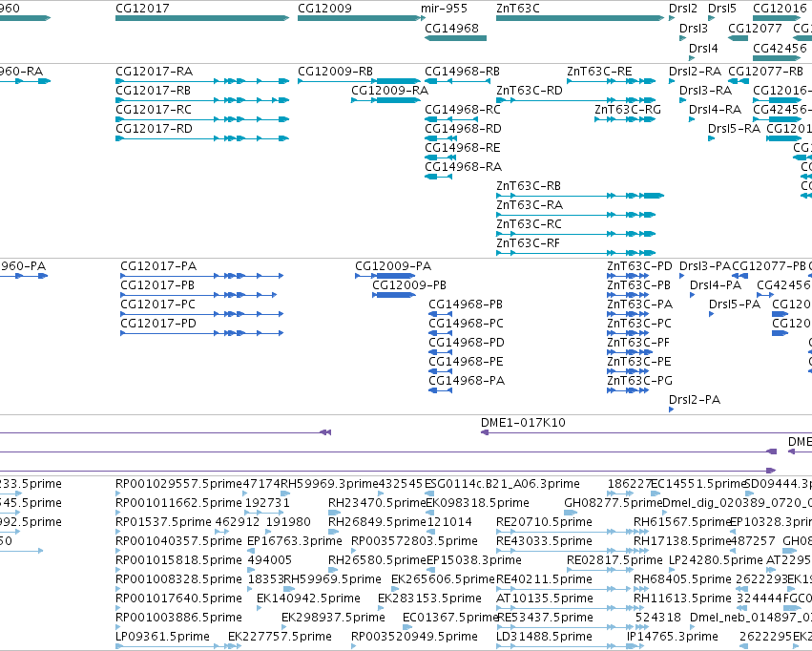Select protein CG14968-PE
This screenshot has height=651, width=812.
(441, 371)
